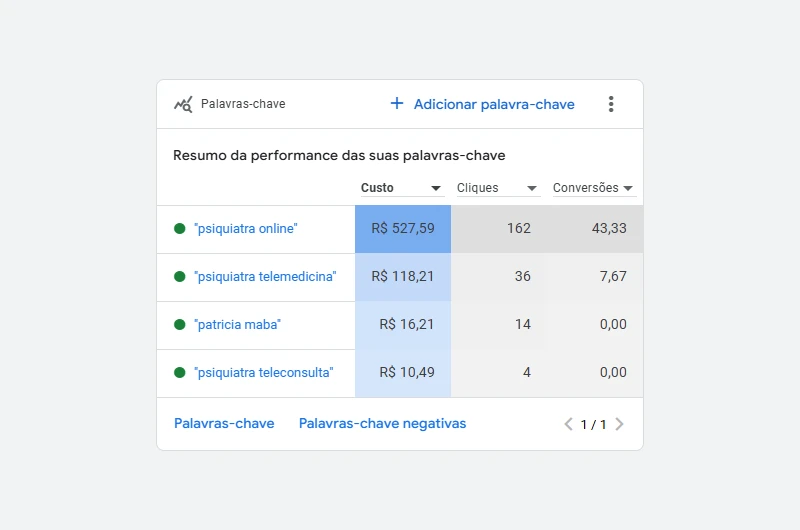The width and height of the screenshot is (800, 530).
Task: Click the 162 clicks value cell
Action: click(499, 229)
